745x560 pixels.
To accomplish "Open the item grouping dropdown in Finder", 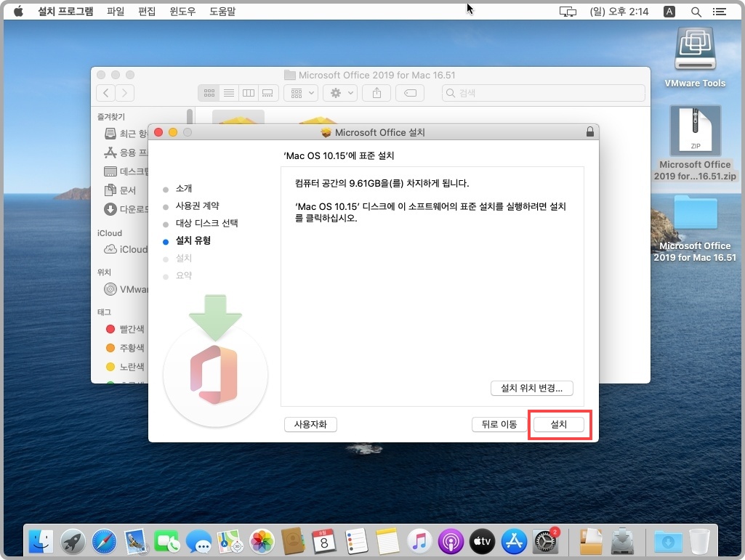I will point(300,93).
